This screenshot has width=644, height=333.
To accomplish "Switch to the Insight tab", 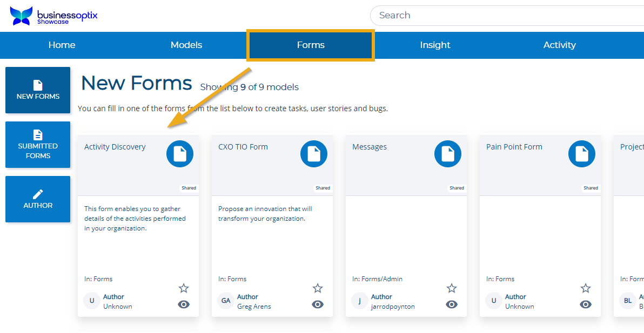I will click(x=435, y=45).
